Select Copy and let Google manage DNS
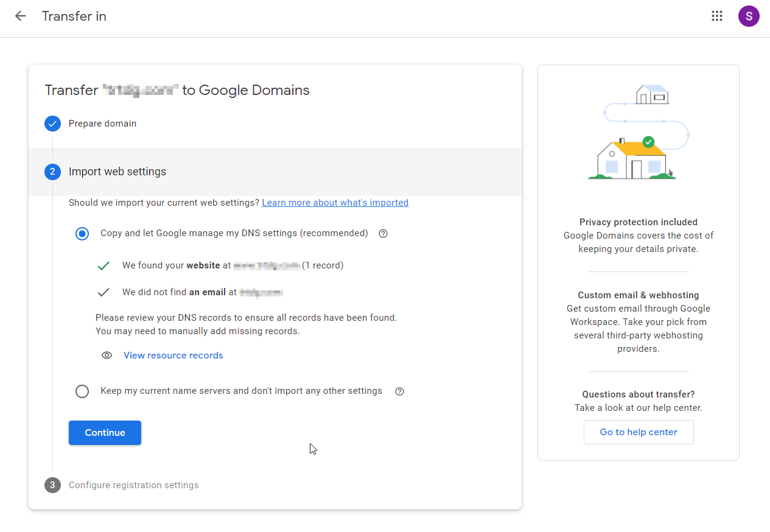Image resolution: width=770 pixels, height=532 pixels. point(82,234)
